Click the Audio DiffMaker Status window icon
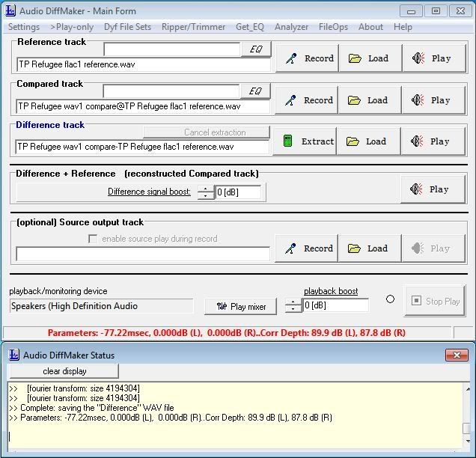 (x=13, y=355)
